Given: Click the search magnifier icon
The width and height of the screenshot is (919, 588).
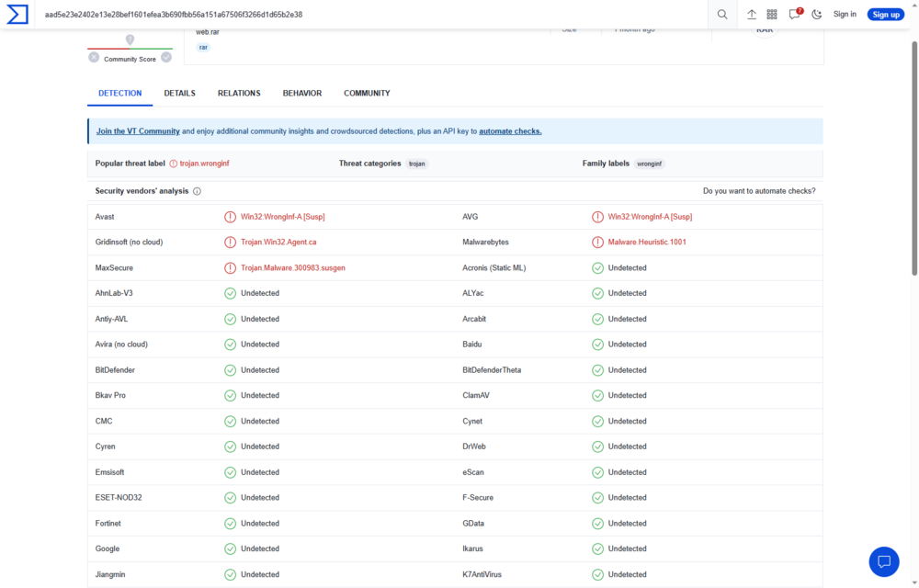Looking at the screenshot, I should (x=722, y=14).
